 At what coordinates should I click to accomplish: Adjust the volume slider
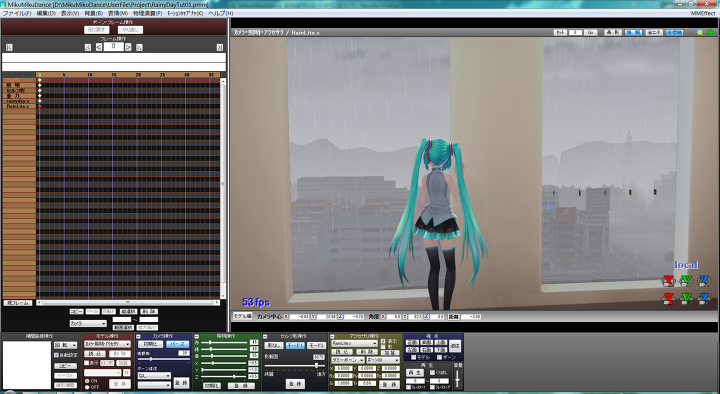[458, 378]
